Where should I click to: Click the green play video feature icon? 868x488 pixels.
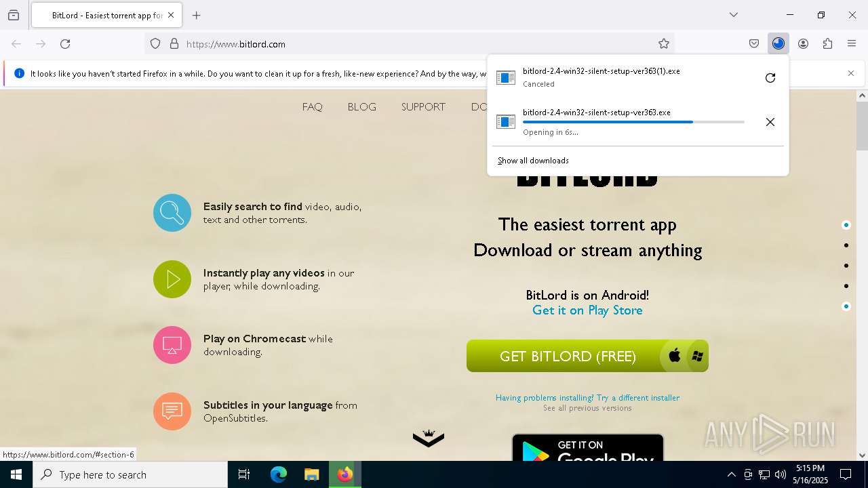(172, 279)
